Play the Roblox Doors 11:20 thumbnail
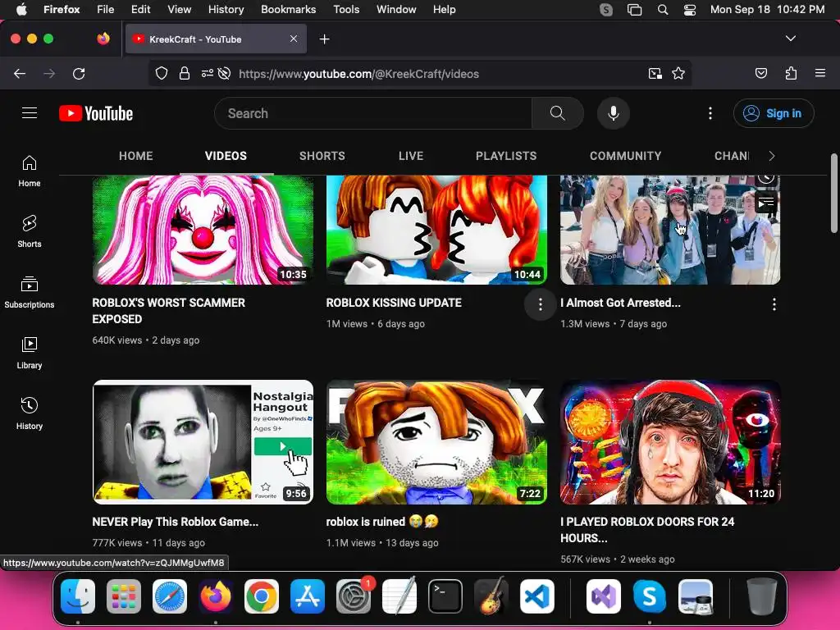 coord(670,442)
